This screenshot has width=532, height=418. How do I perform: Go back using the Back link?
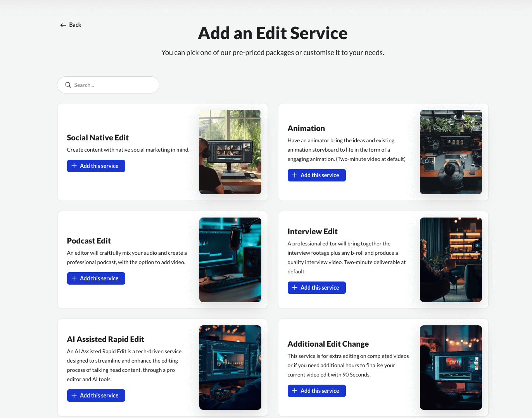[75, 25]
